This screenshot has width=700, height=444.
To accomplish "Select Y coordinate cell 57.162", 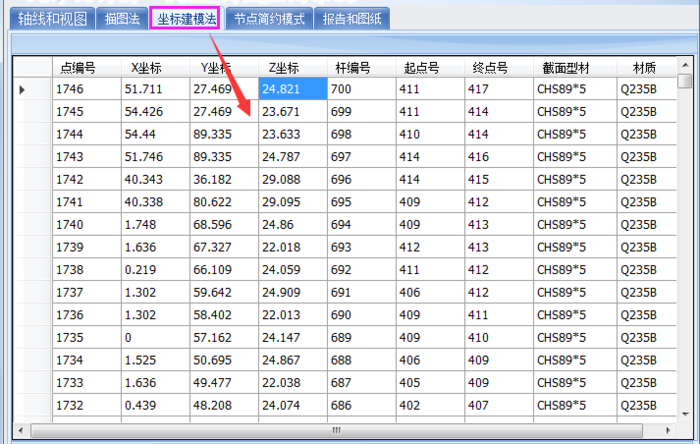I will pos(225,337).
